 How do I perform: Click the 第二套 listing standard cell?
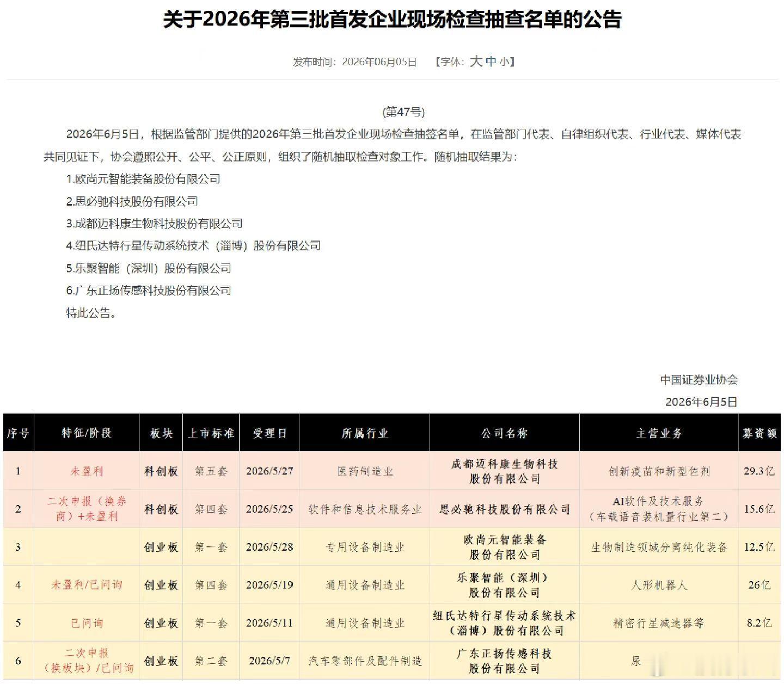click(211, 661)
